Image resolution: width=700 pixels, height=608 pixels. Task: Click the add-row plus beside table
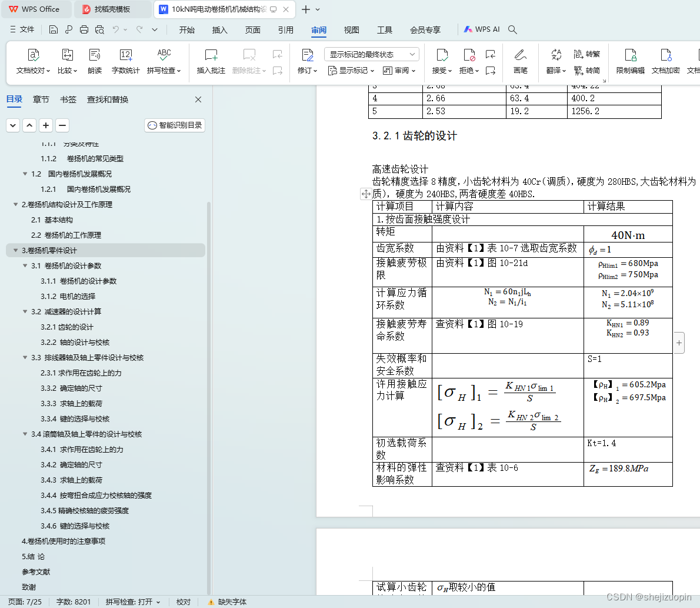(679, 343)
